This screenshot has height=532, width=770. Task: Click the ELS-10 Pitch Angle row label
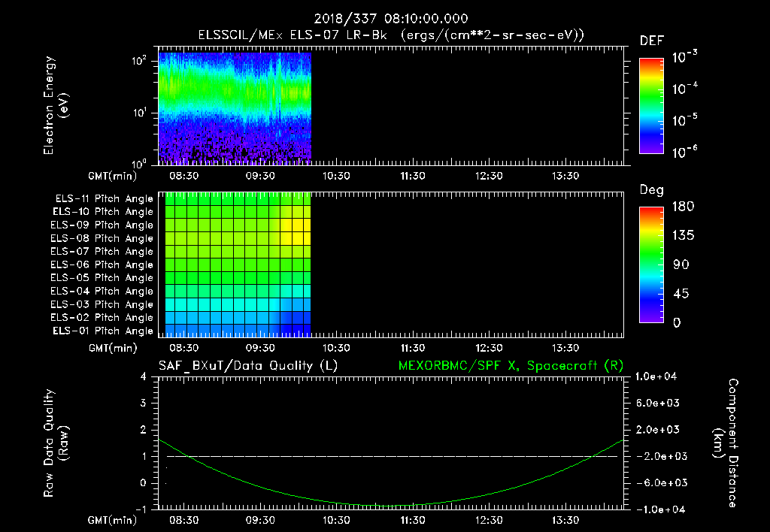pos(103,212)
